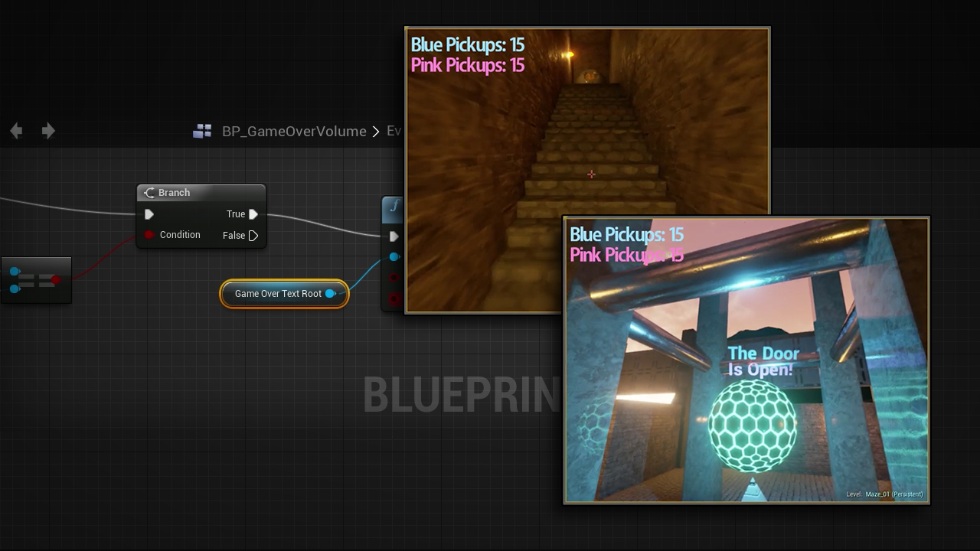Click the back navigation arrow
The width and height of the screenshot is (980, 551).
coord(16,131)
